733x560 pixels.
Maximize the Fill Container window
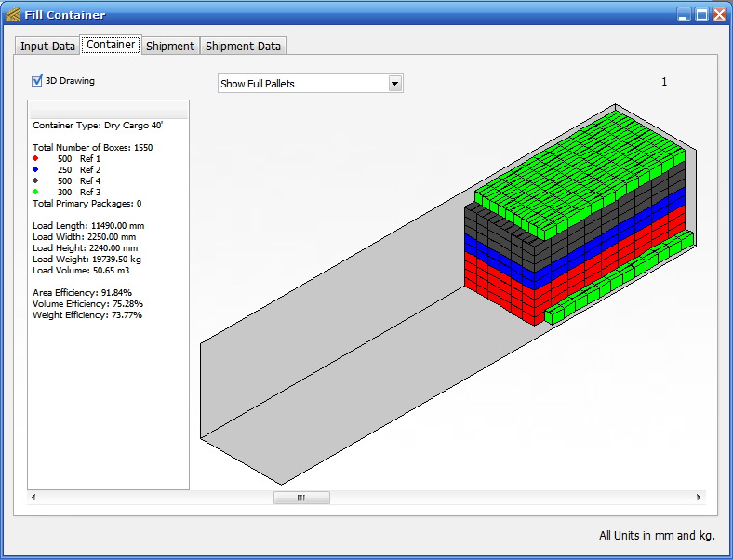701,15
